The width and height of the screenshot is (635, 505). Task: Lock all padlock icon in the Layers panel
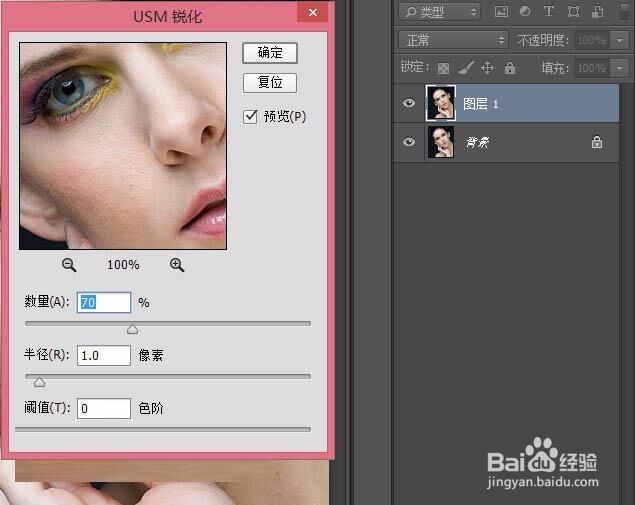click(x=510, y=68)
